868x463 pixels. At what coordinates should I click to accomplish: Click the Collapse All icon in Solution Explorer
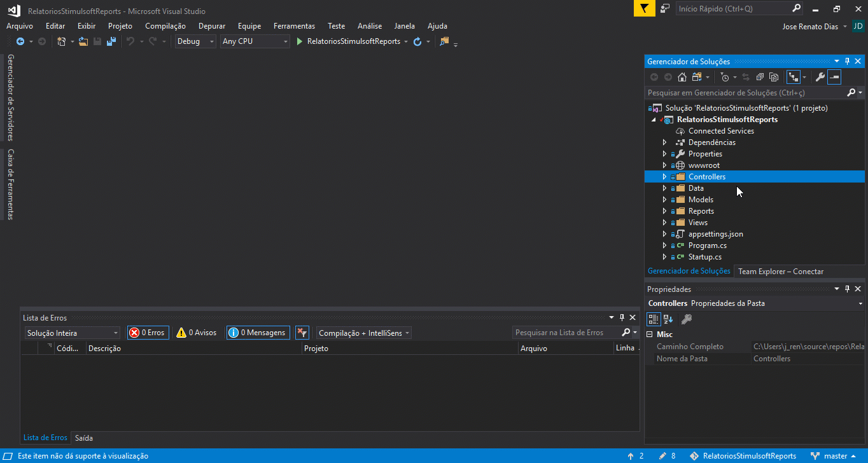[x=760, y=77]
